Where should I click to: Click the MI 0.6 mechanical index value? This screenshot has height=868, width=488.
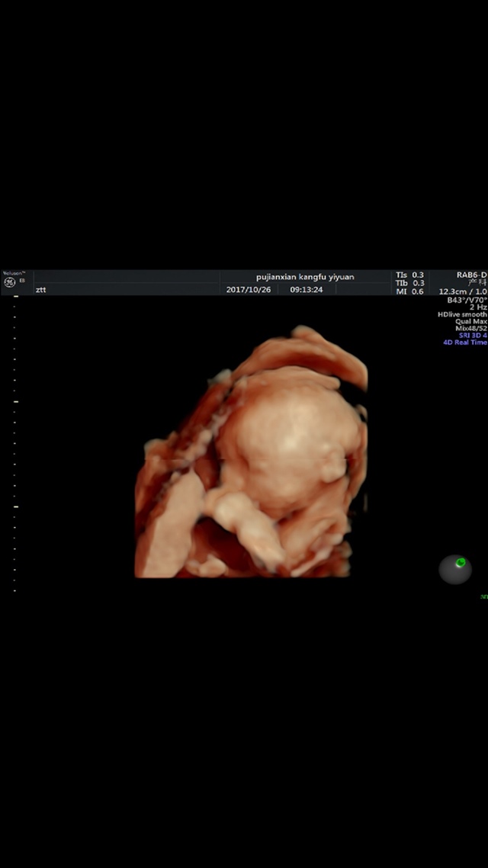[x=409, y=291]
